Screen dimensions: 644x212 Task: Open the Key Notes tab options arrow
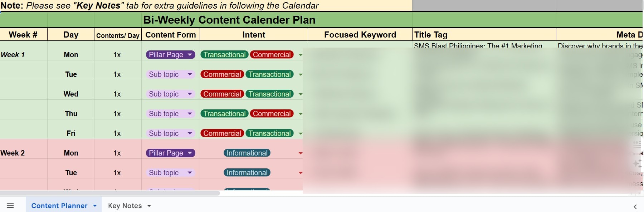pos(149,206)
